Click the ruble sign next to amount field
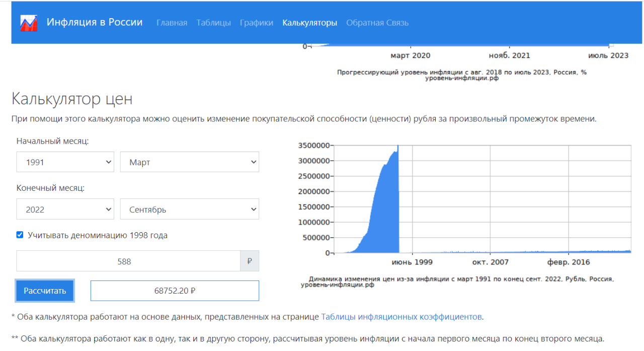The image size is (644, 351). [250, 261]
